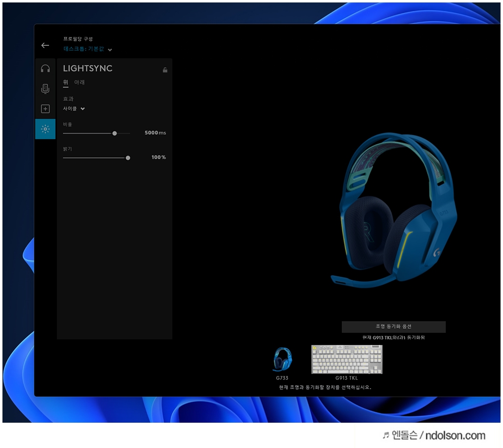Open the microphone settings icon
Image resolution: width=503 pixels, height=448 pixels.
45,89
